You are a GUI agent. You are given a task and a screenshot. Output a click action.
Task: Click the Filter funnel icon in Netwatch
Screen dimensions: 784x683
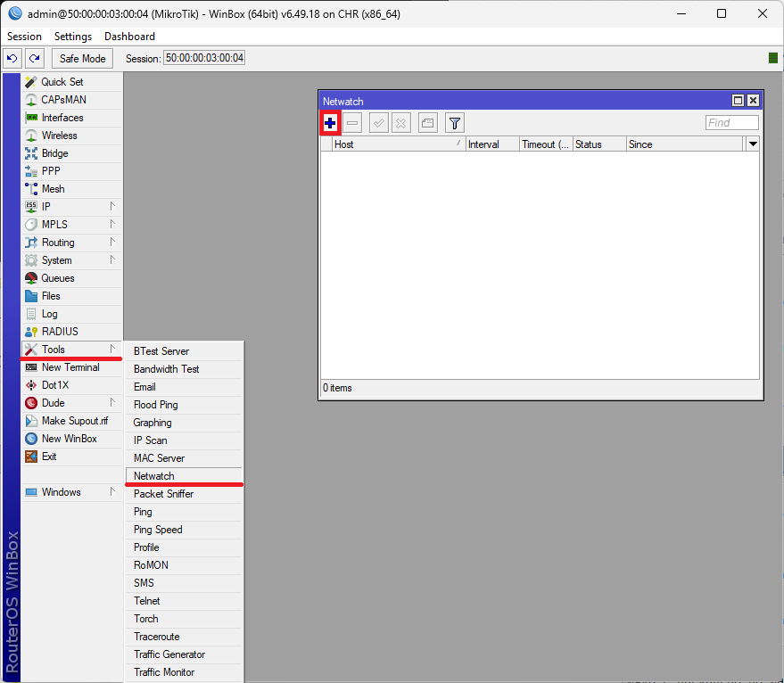455,123
